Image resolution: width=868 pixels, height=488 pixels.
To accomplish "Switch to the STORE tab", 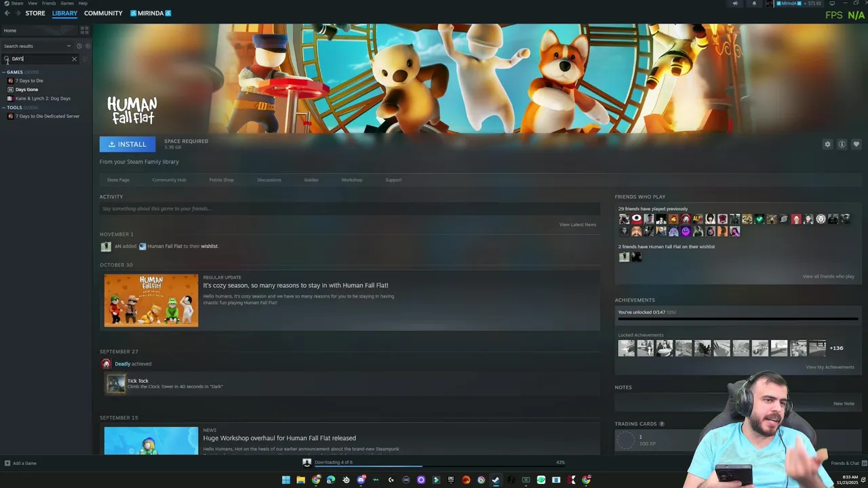I will point(35,14).
